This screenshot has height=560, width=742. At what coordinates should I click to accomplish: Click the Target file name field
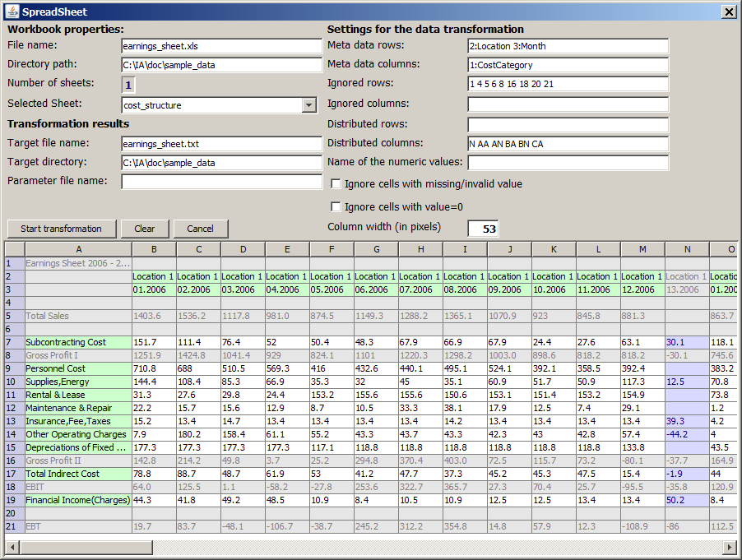pyautogui.click(x=220, y=143)
